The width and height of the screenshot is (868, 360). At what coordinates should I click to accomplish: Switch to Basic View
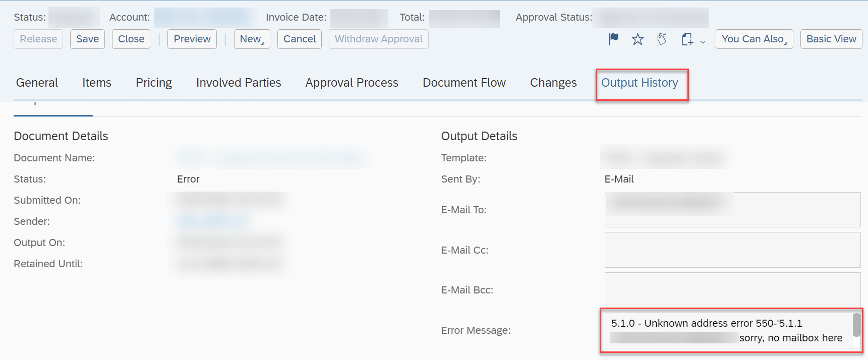831,39
